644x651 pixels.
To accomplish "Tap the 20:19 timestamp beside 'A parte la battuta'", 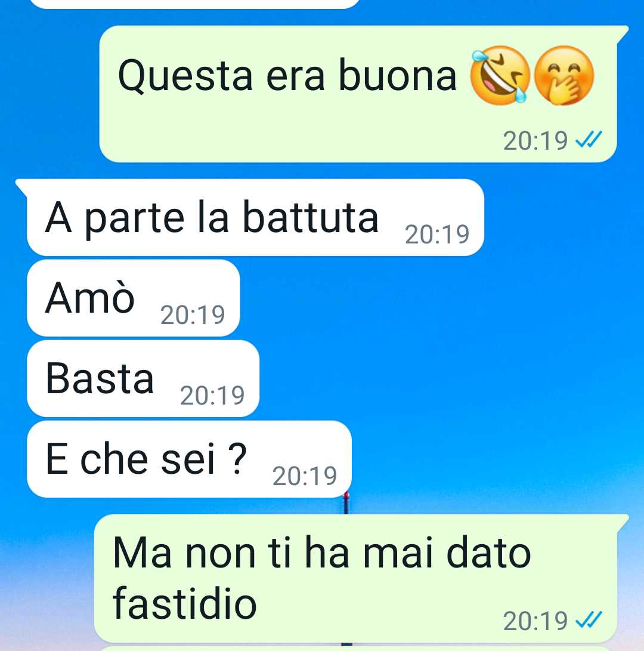I will coord(437,234).
